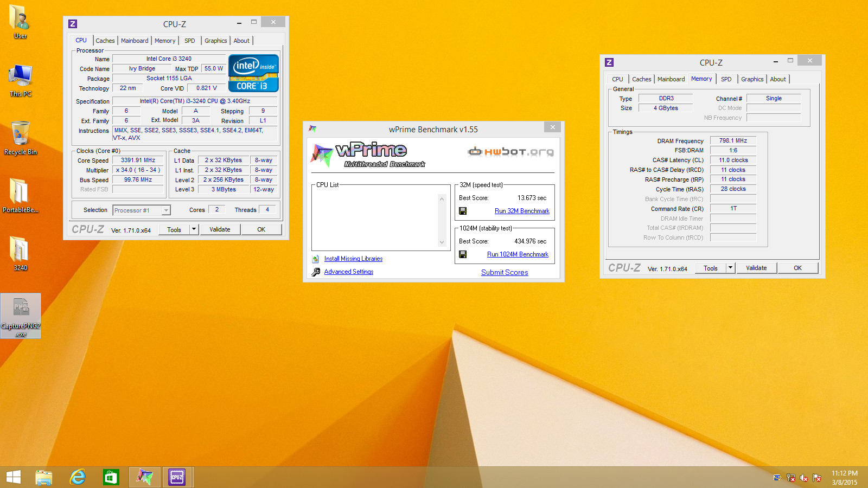Viewport: 868px width, 488px height.
Task: Expand Tools dropdown arrow in left CPU-Z
Action: tap(194, 229)
